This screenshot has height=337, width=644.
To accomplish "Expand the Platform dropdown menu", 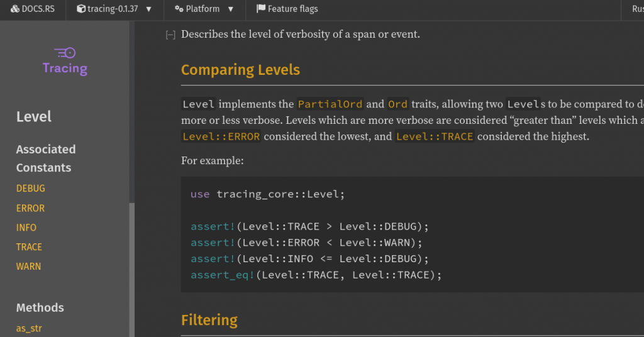I will (x=204, y=9).
